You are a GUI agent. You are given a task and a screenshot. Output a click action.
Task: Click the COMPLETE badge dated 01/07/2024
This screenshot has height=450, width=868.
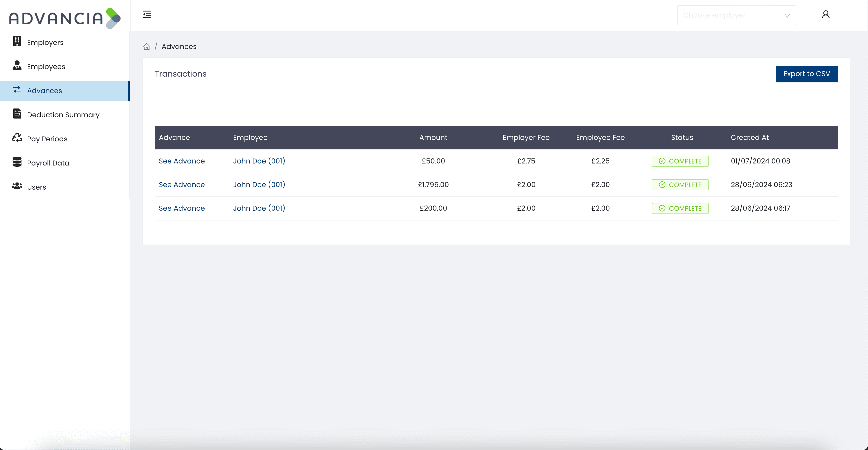pyautogui.click(x=680, y=161)
